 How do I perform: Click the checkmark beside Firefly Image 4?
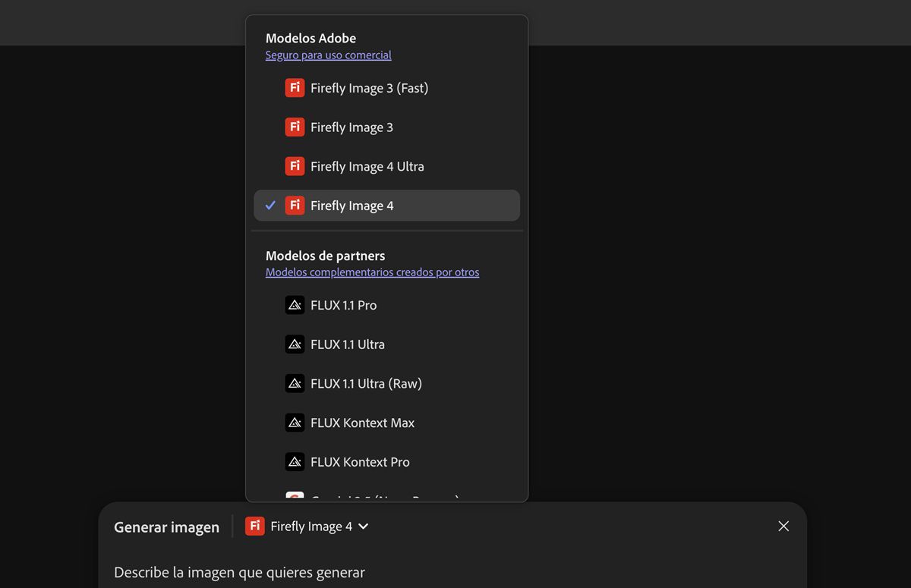[x=270, y=206]
